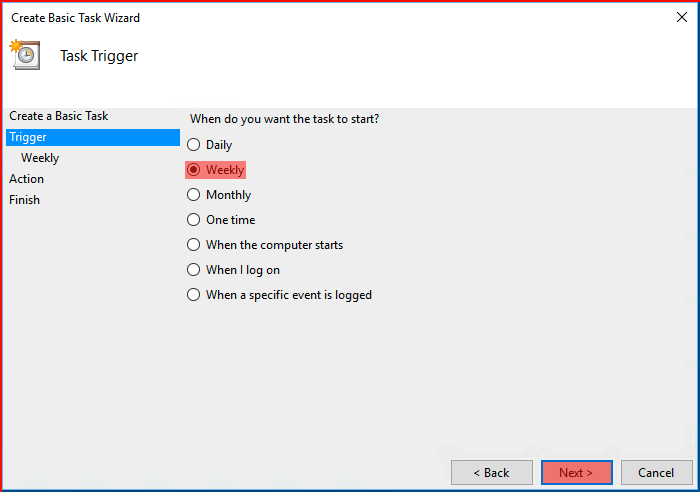
Task: Cancel the wizard
Action: pyautogui.click(x=656, y=472)
